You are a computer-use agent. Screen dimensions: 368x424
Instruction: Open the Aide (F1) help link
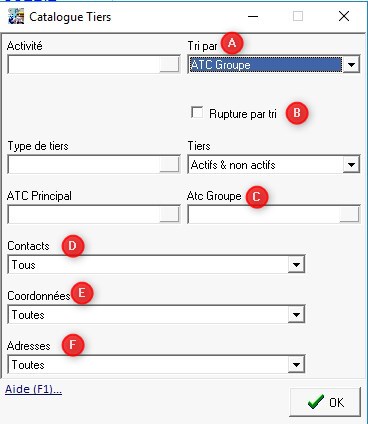click(x=33, y=389)
